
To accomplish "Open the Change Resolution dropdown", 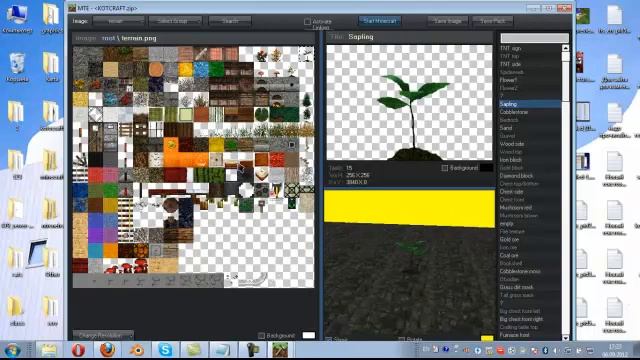I will click(103, 336).
